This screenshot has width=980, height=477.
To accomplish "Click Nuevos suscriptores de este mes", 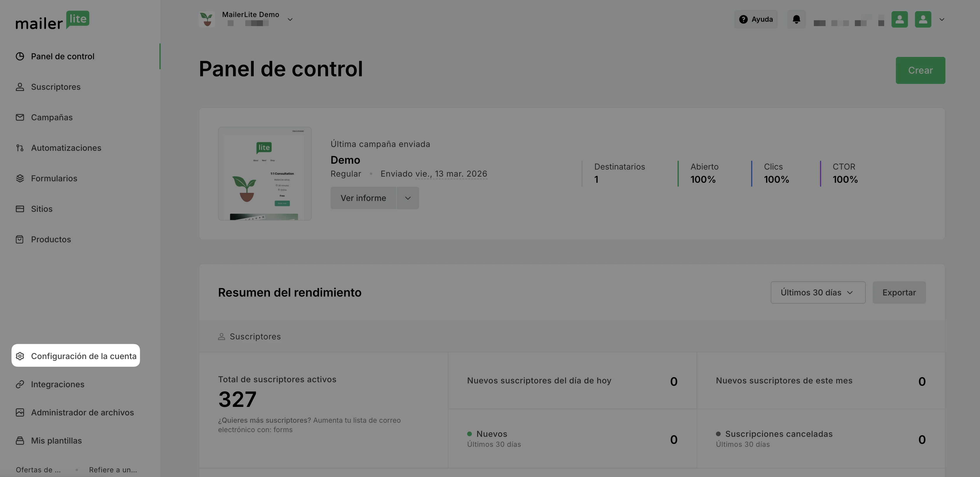I will [784, 381].
